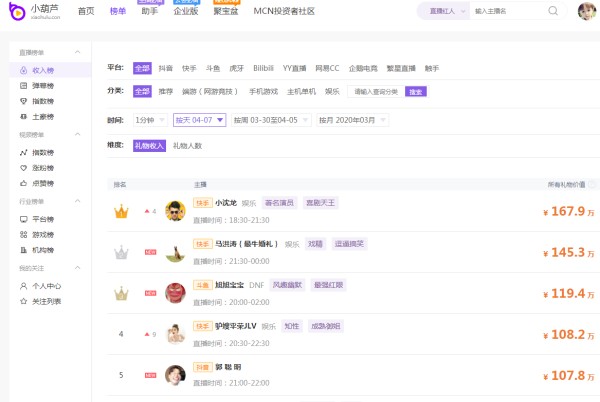Image resolution: width=600 pixels, height=402 pixels.
Task: Open the 榜单 nav tab
Action: 117,11
